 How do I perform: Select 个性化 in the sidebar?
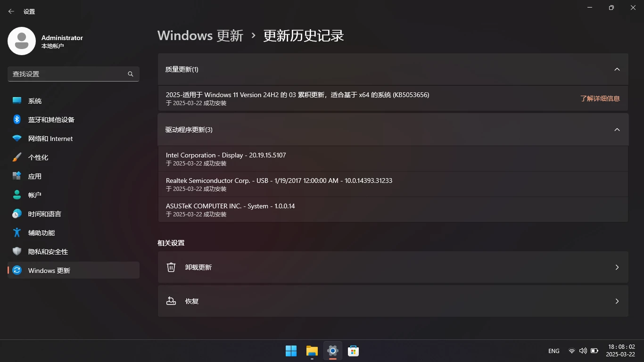[x=74, y=157]
